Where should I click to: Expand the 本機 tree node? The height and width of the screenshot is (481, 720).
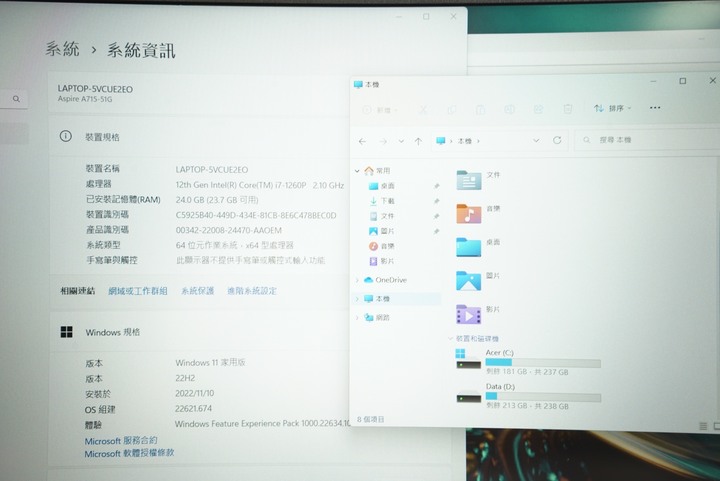tap(357, 299)
